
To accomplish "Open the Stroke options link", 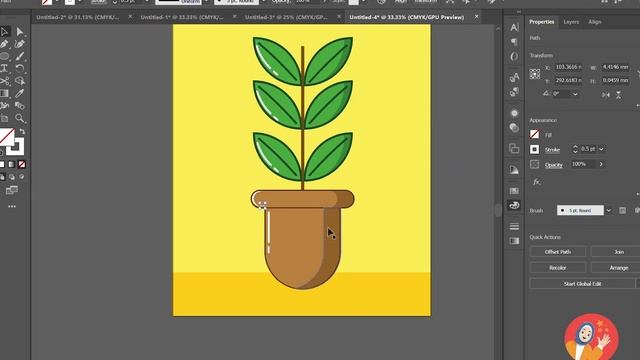I will (552, 150).
